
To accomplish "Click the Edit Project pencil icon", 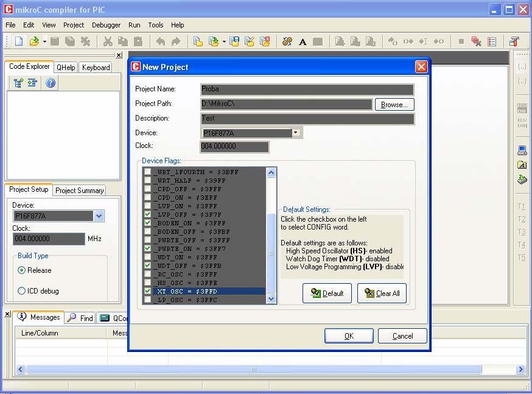I will [x=250, y=41].
